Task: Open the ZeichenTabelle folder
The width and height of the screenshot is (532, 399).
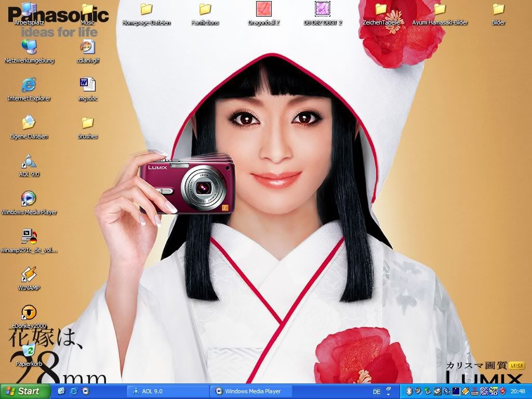Action: [x=381, y=14]
